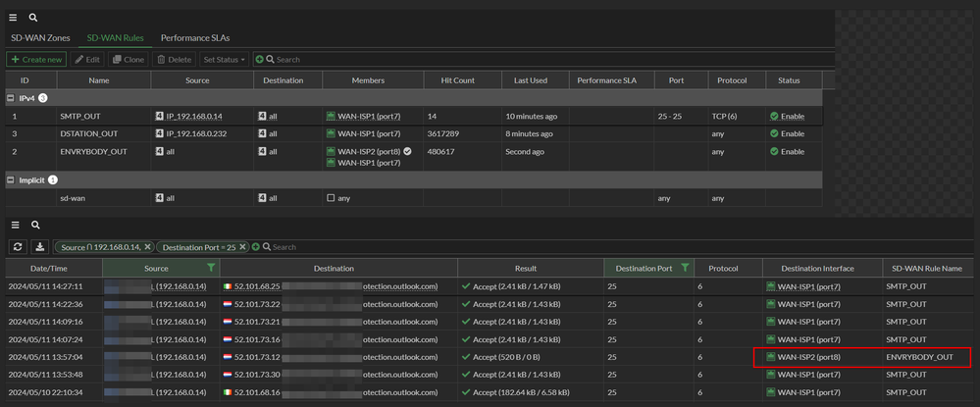Open the lower panel hamburger menu
Viewport: 980px width, 407px height.
pyautogui.click(x=14, y=226)
